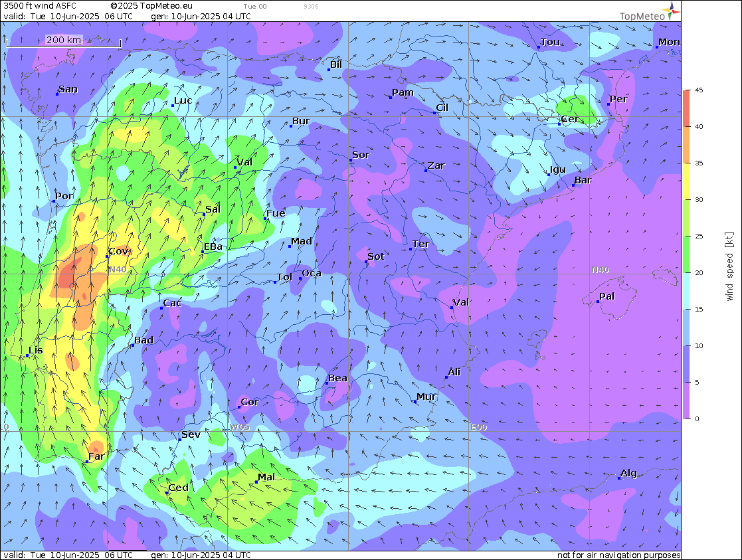Click the 'Lis' city label
Viewport: 742px width, 560px height.
click(36, 350)
